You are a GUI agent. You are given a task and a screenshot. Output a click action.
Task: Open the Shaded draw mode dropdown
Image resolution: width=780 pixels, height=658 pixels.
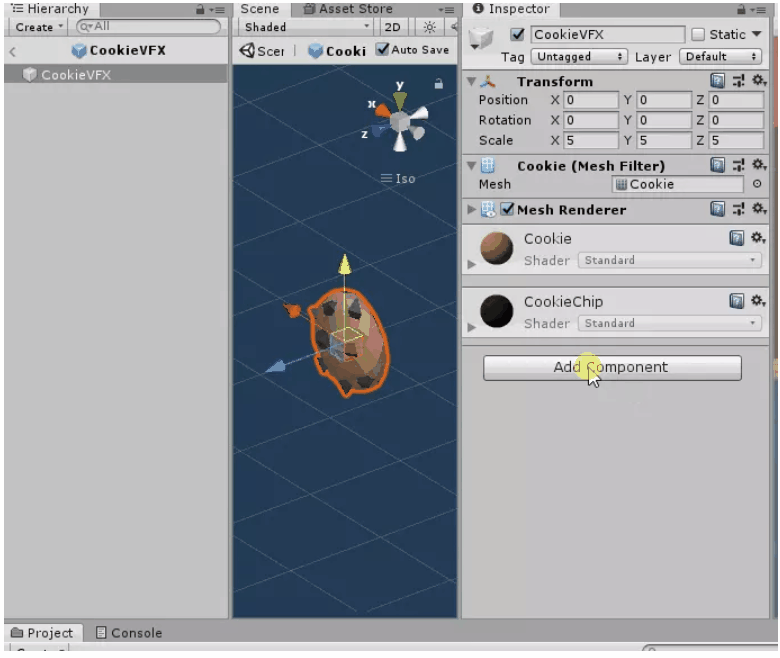(x=306, y=27)
